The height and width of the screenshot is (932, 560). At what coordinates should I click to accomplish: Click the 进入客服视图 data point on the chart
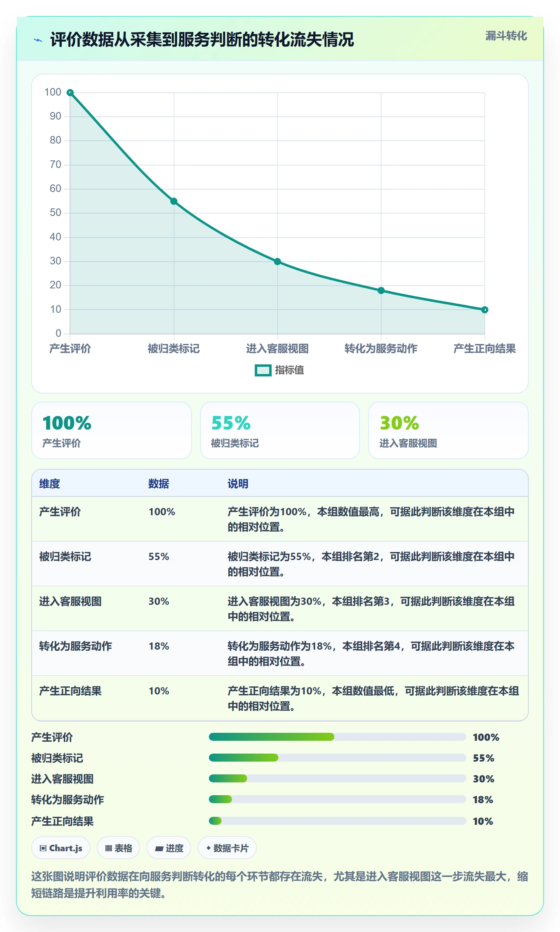point(278,262)
